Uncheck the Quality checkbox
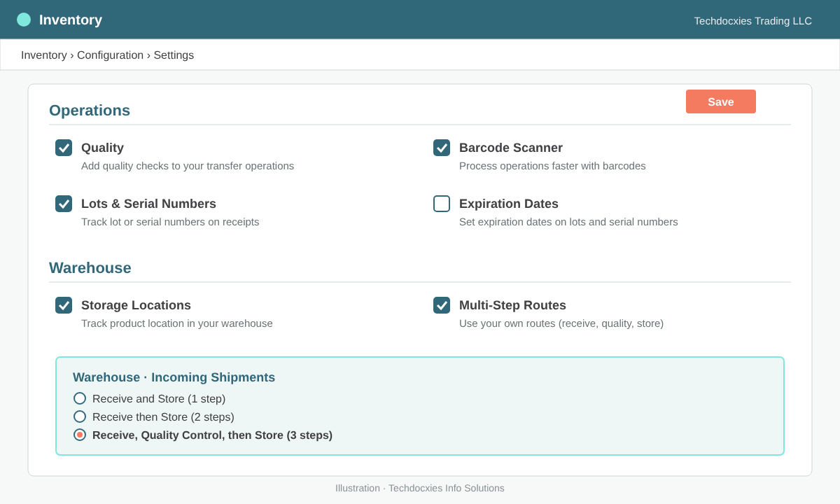This screenshot has width=840, height=504. (64, 148)
